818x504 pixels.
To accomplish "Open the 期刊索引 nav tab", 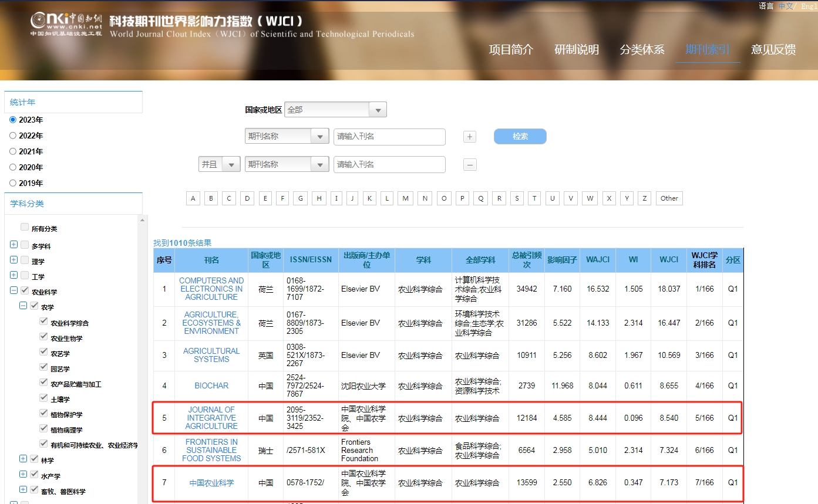I will coord(708,50).
